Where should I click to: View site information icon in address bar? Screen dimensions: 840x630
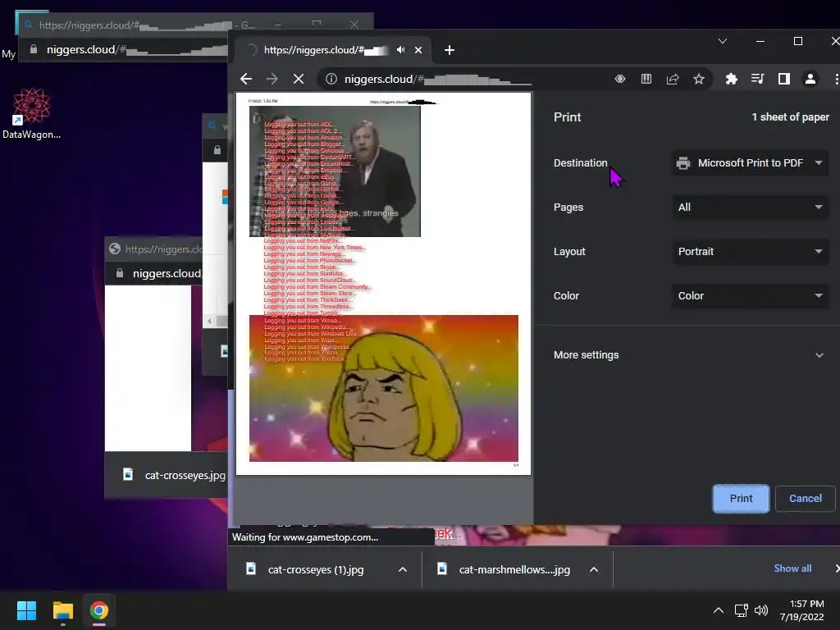(331, 80)
